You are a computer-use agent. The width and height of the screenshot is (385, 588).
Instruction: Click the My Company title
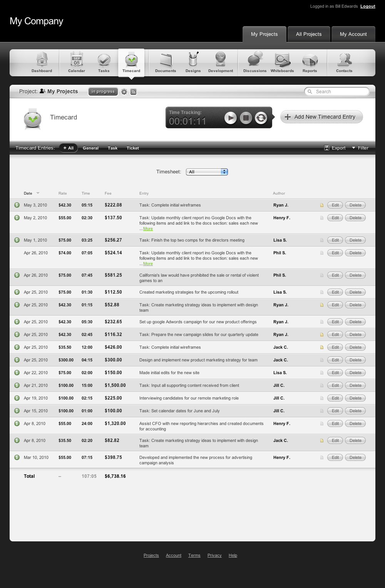point(37,21)
